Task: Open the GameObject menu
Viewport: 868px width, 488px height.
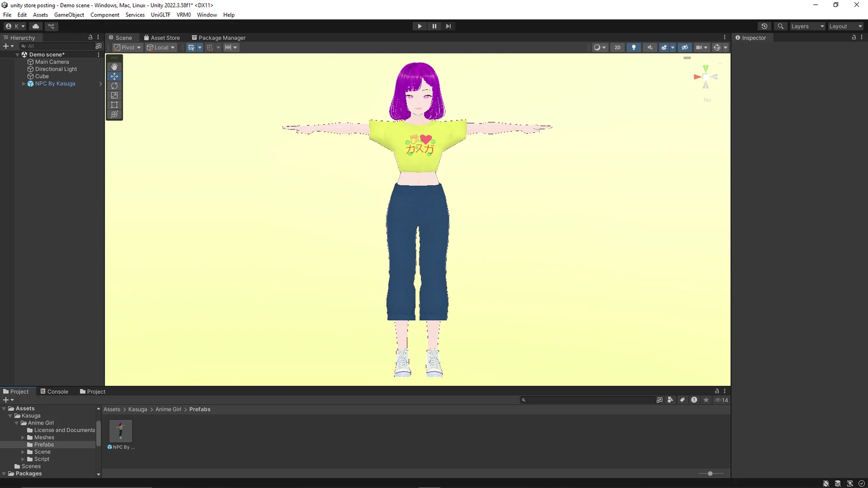Action: [69, 15]
